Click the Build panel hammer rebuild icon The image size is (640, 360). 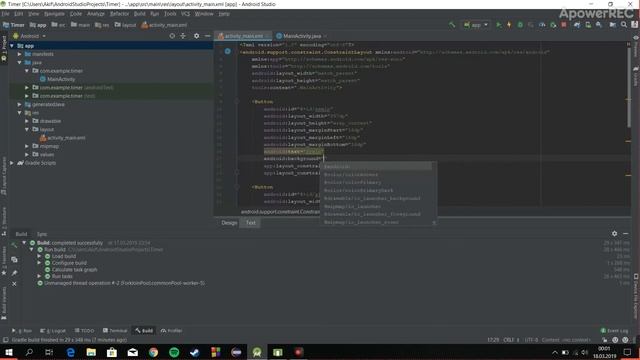click(14, 244)
